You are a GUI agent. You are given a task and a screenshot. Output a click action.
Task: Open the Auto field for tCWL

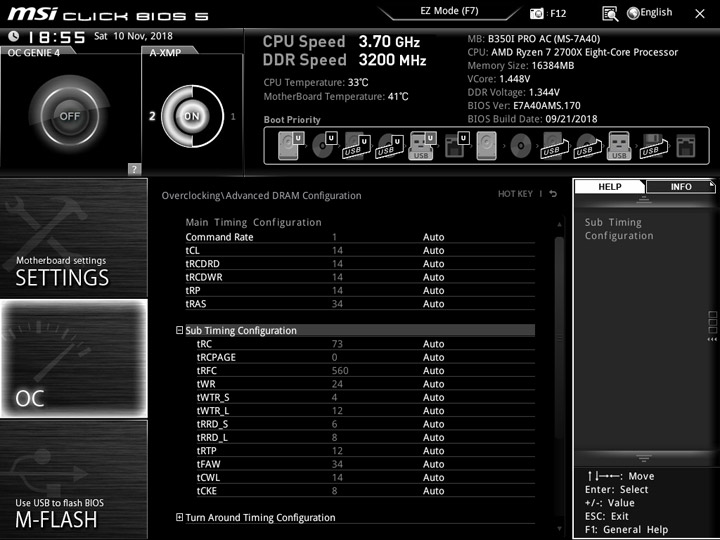[433, 477]
